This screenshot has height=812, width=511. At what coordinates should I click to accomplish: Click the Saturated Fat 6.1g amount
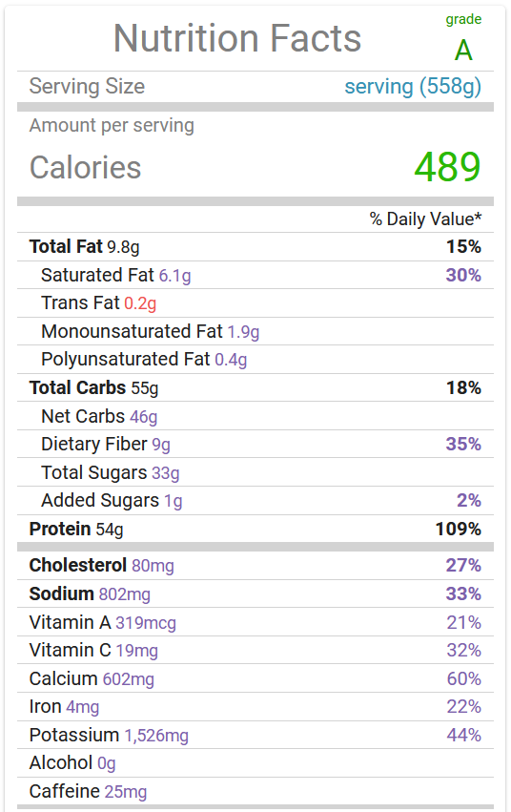point(174,276)
